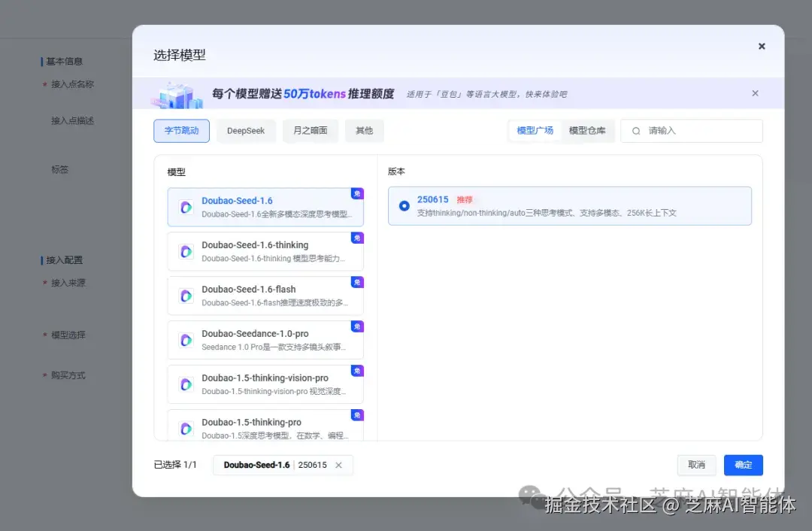Open the 其他 tab
812x531 pixels.
pos(364,130)
